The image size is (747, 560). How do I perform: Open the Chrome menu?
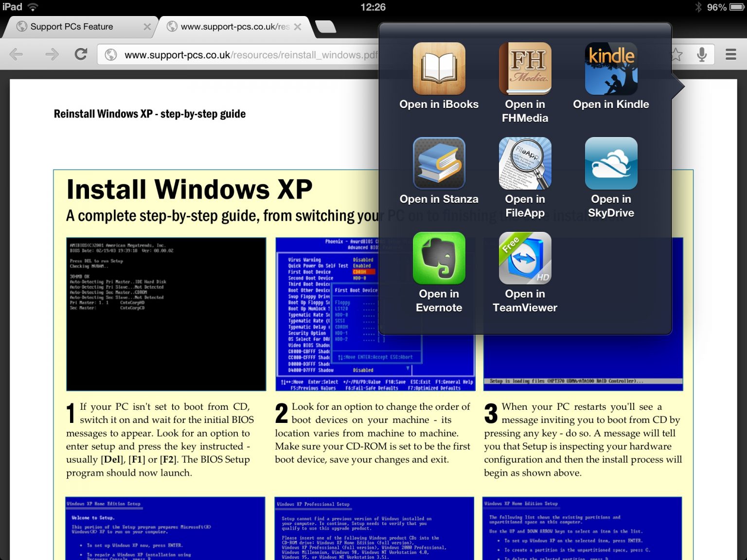[x=730, y=54]
